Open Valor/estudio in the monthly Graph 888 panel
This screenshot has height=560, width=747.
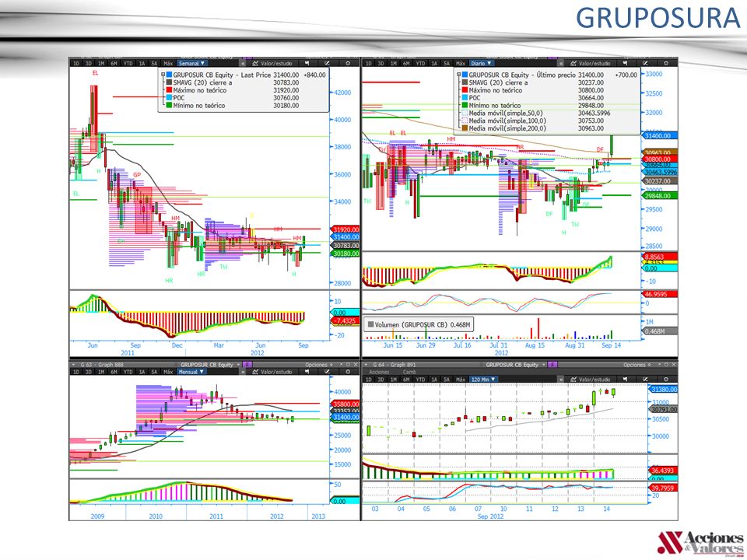pyautogui.click(x=272, y=372)
